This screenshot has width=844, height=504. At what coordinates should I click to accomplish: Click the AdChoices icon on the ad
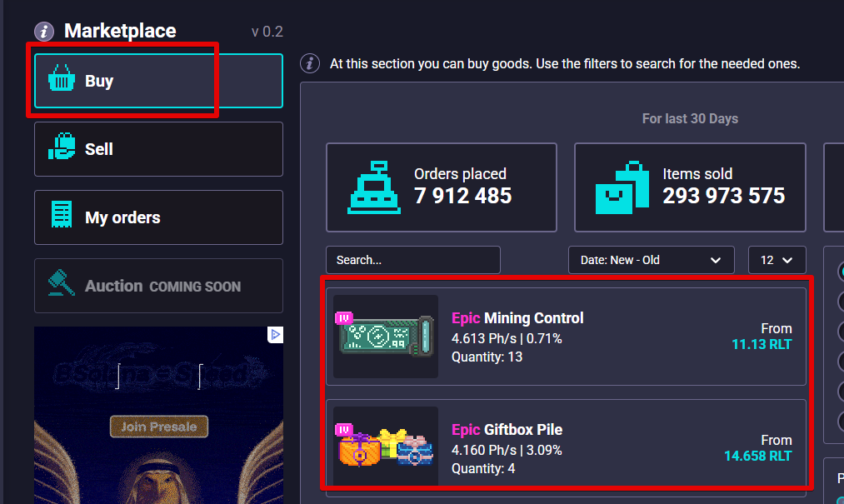(275, 335)
